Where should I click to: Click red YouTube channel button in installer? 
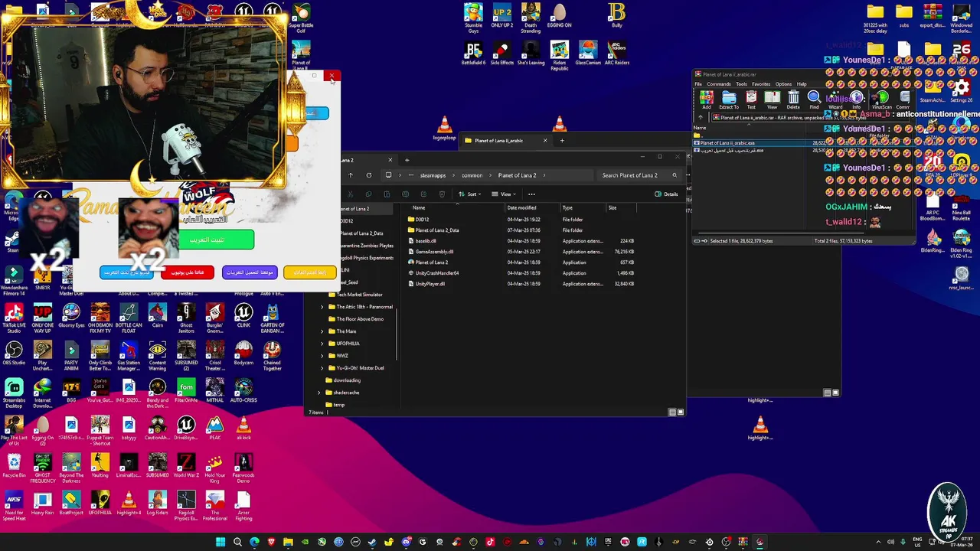[x=188, y=272]
